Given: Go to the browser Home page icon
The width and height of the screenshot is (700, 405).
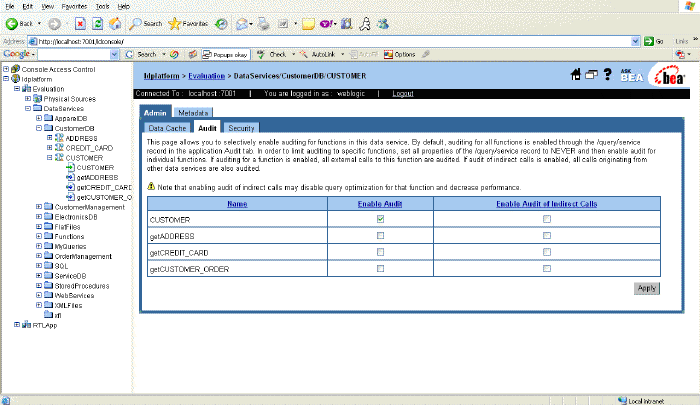Looking at the screenshot, I should pos(115,24).
